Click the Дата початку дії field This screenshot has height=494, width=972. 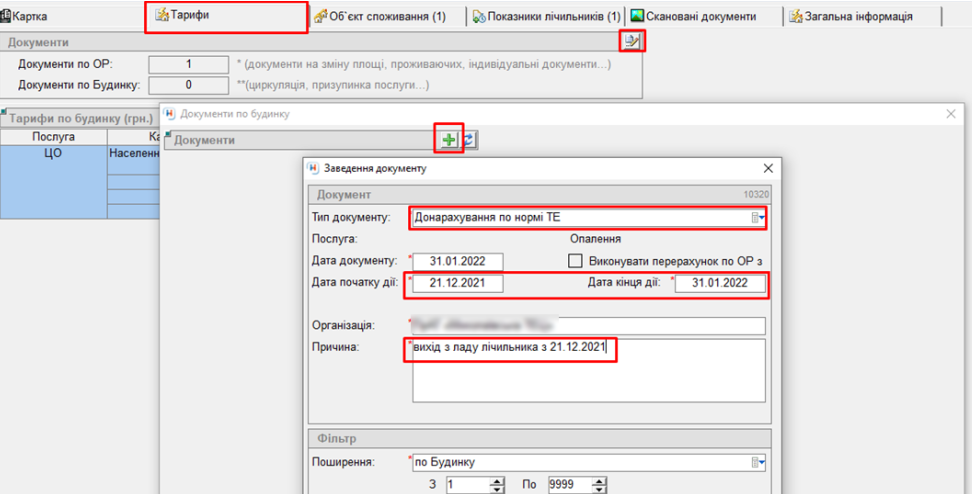point(458,283)
